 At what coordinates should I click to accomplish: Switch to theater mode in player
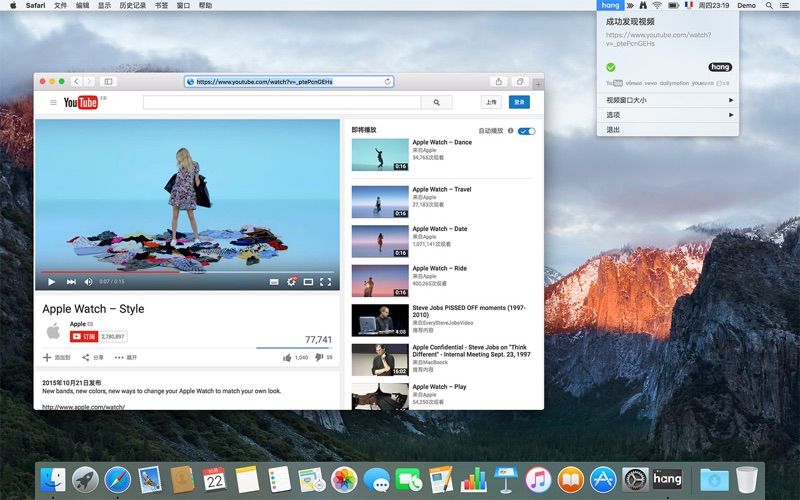(308, 282)
